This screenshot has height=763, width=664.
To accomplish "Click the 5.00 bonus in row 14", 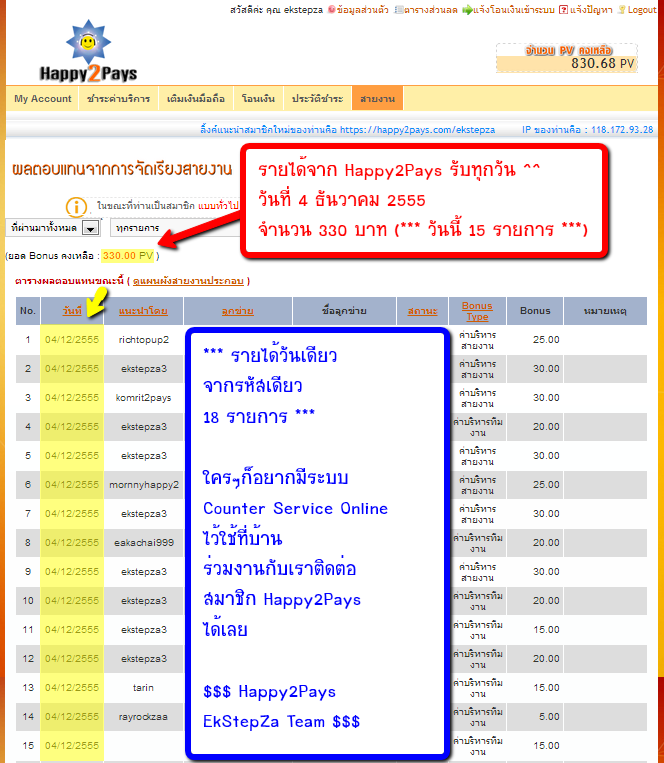I will pos(549,717).
